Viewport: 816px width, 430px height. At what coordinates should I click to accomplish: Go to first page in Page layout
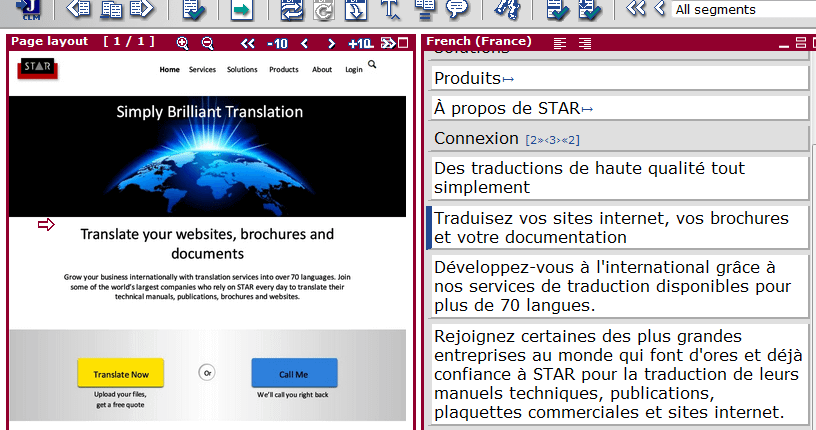[248, 44]
